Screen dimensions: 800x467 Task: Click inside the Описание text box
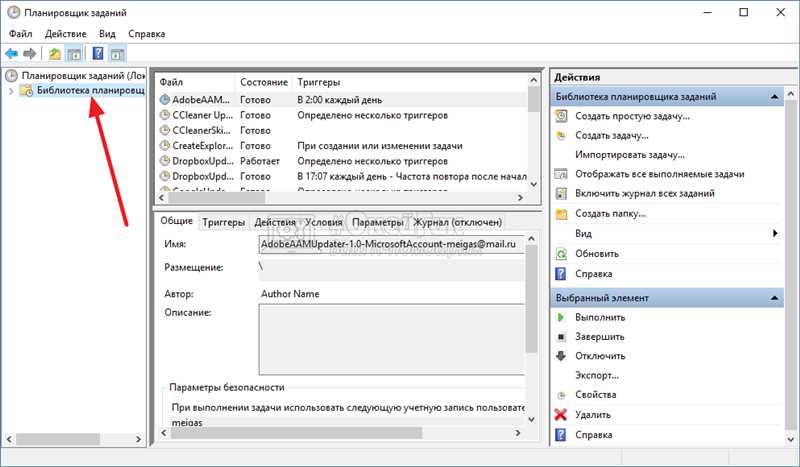pos(391,339)
